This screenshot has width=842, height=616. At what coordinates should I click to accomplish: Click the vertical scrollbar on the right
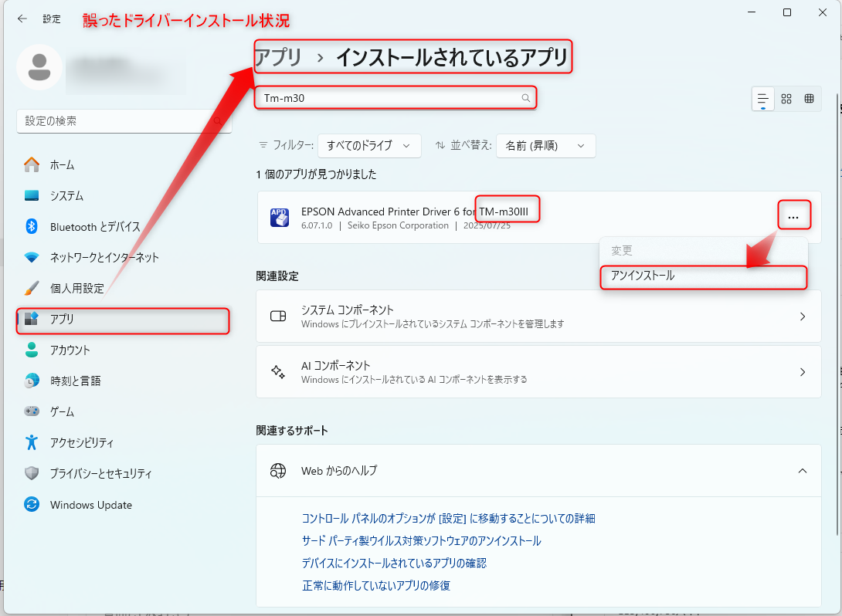(x=838, y=314)
